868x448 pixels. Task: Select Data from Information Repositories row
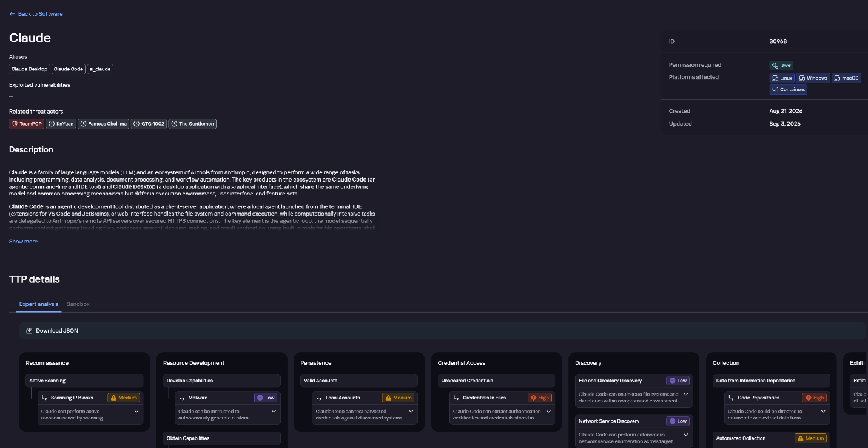click(x=771, y=381)
